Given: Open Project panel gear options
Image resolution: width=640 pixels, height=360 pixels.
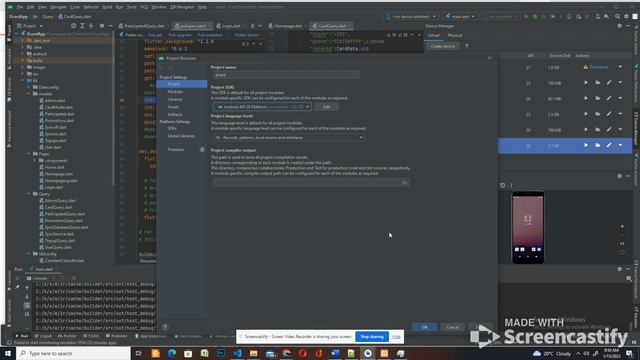Looking at the screenshot, I should [x=102, y=26].
